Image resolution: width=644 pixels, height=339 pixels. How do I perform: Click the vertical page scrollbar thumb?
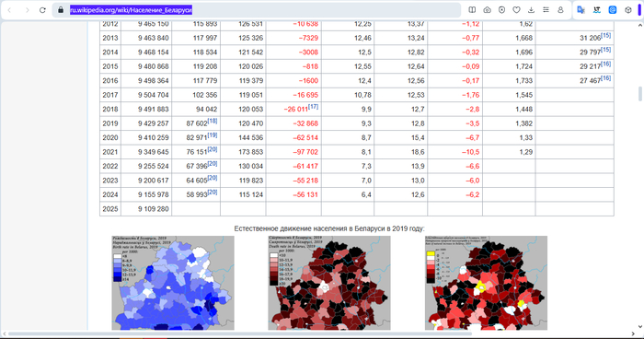[x=640, y=94]
